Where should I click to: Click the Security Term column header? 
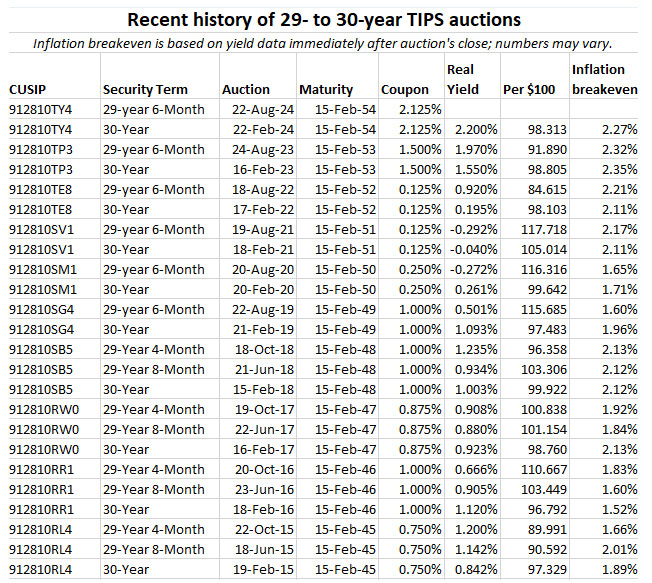[x=145, y=89]
